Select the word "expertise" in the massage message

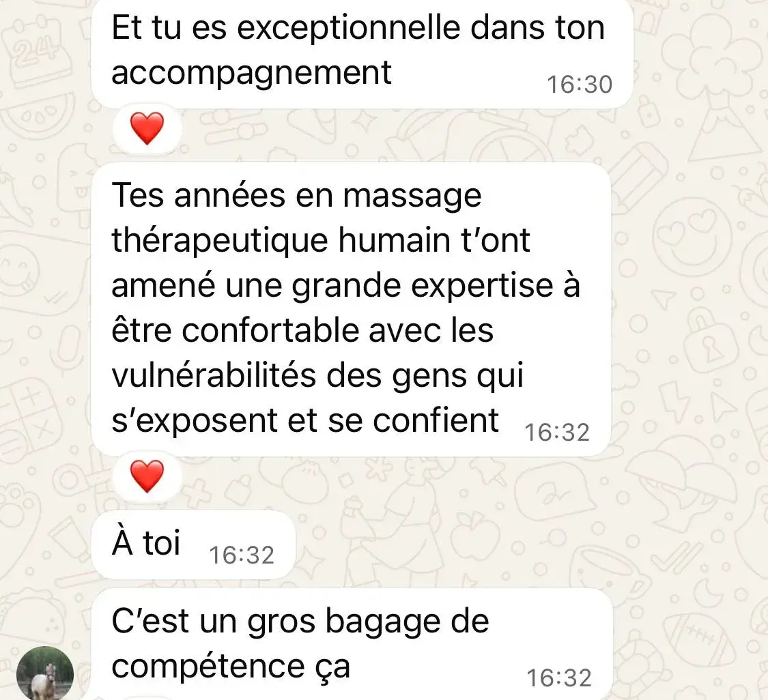point(483,286)
